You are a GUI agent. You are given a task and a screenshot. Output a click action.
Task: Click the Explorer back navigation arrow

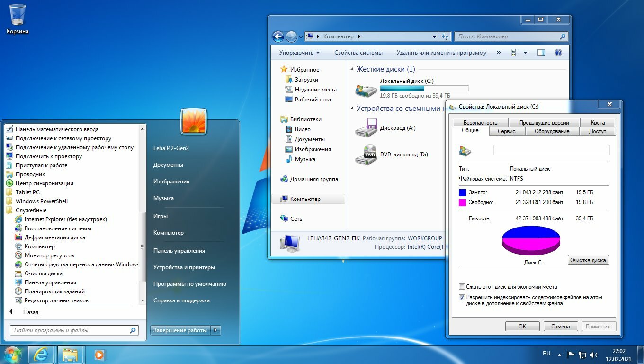(x=278, y=36)
